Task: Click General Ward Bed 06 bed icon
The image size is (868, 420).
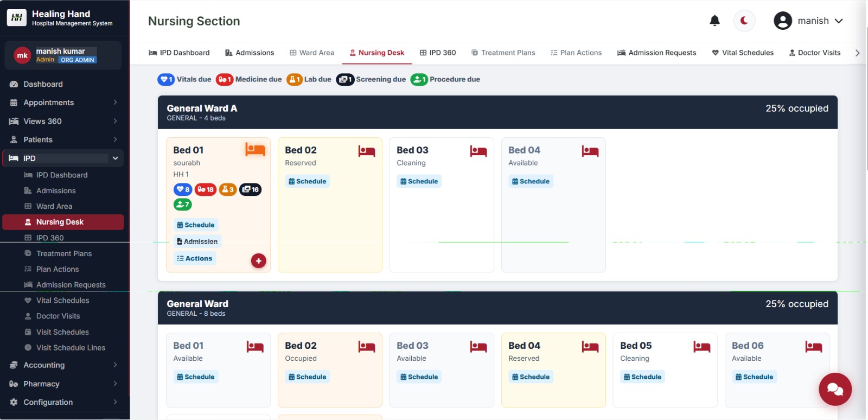Action: [814, 346]
